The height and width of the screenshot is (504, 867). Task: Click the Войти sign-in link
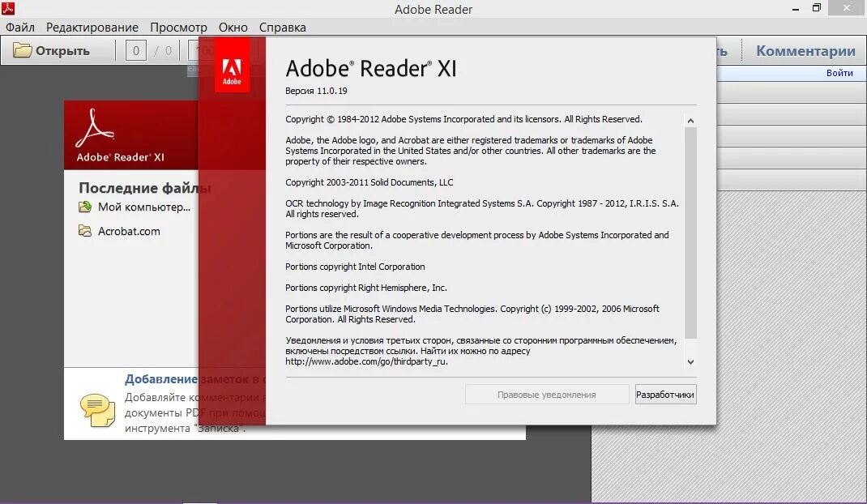(839, 73)
